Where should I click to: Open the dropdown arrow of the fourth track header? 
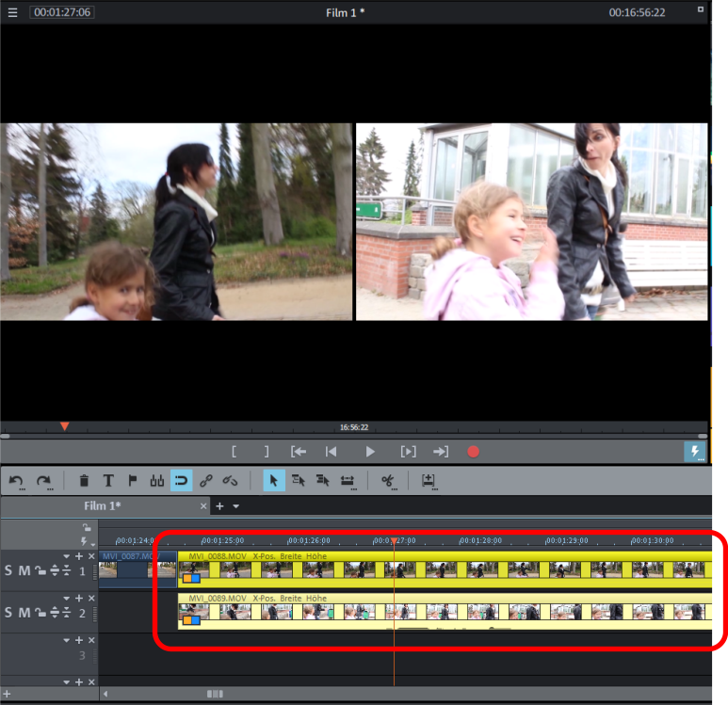coord(66,682)
